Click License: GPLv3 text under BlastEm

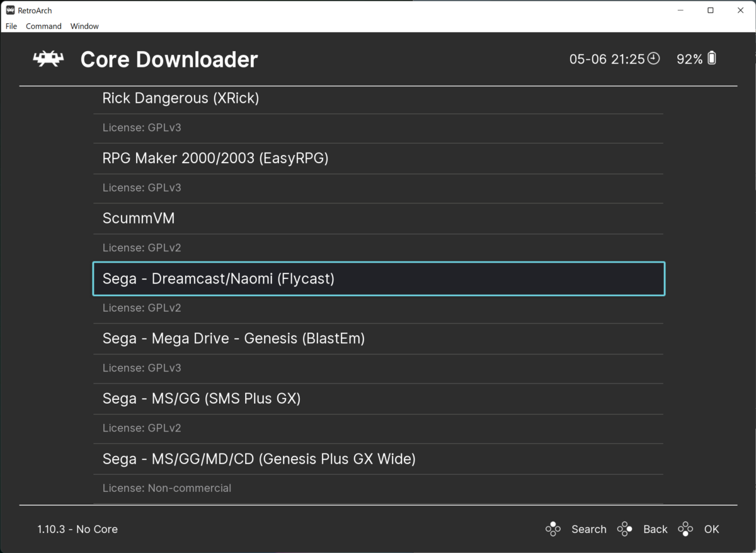pyautogui.click(x=142, y=368)
